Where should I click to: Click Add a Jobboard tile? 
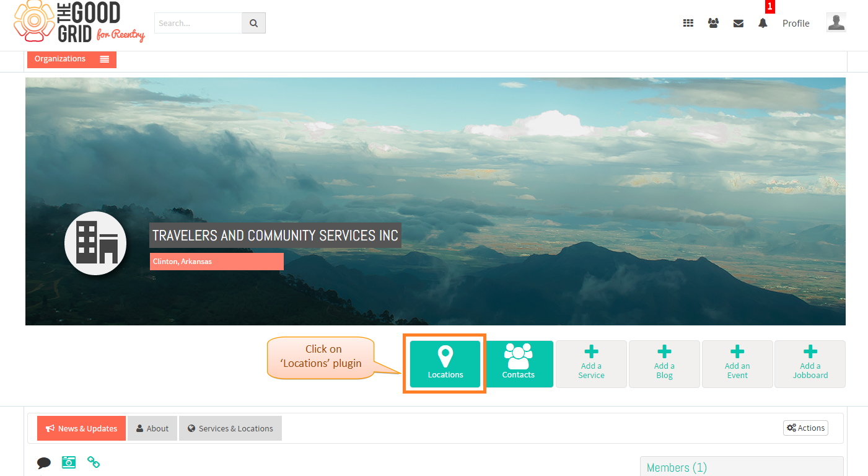pos(810,364)
